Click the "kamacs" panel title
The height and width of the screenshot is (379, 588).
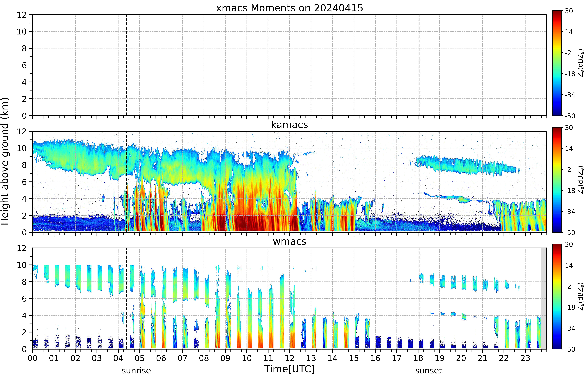pyautogui.click(x=289, y=125)
